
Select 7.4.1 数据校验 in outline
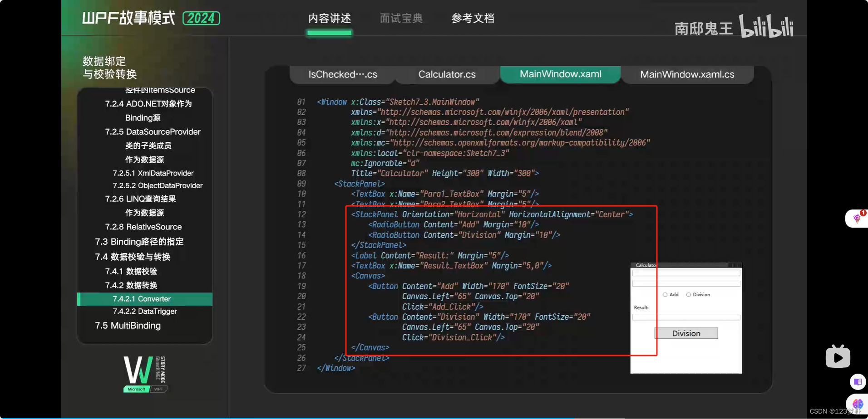[131, 271]
